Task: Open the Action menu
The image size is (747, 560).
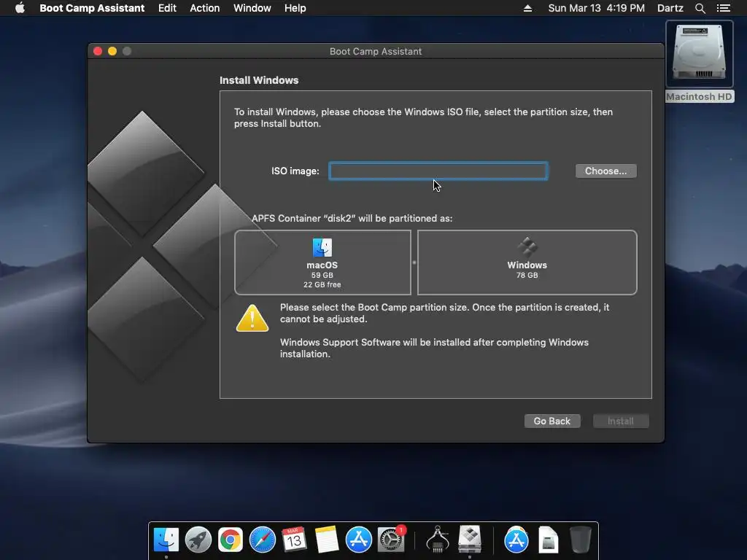Action: coord(205,8)
